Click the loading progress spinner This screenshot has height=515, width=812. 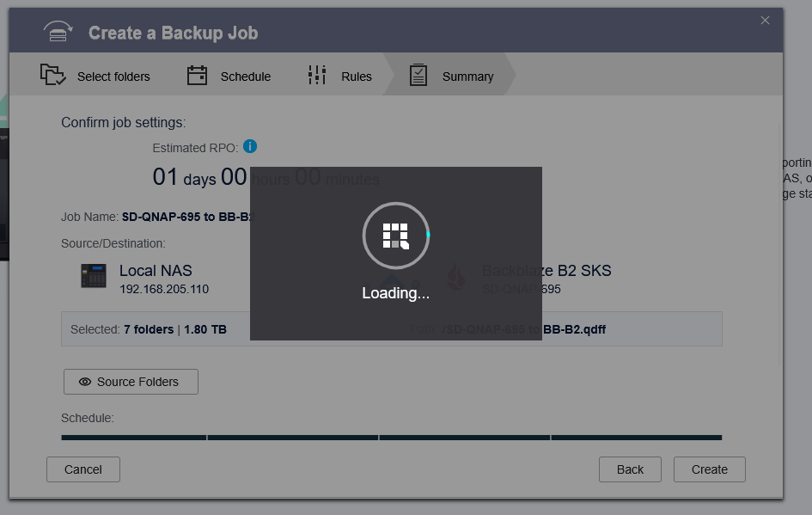(x=395, y=235)
